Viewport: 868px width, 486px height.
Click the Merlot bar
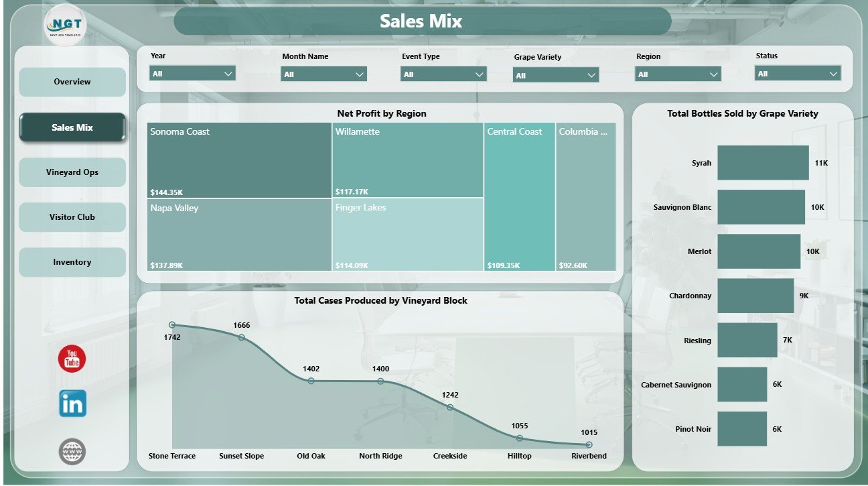click(x=759, y=251)
